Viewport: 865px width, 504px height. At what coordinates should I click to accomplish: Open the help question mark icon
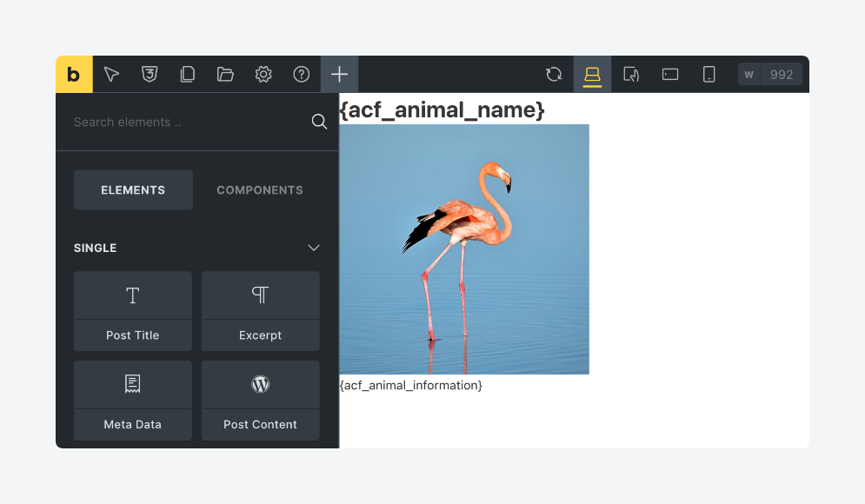click(x=301, y=74)
